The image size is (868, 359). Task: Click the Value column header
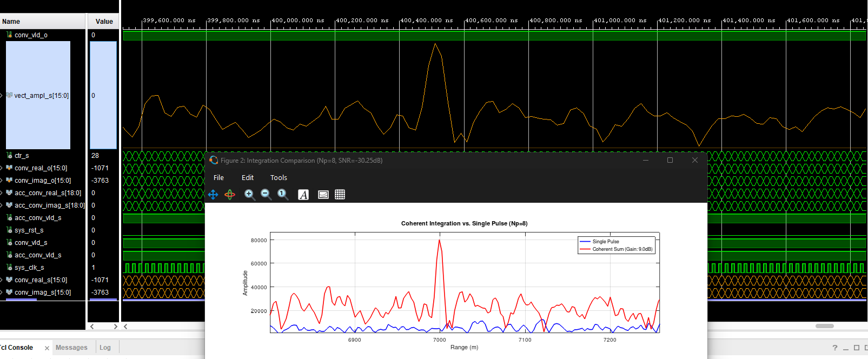click(104, 22)
